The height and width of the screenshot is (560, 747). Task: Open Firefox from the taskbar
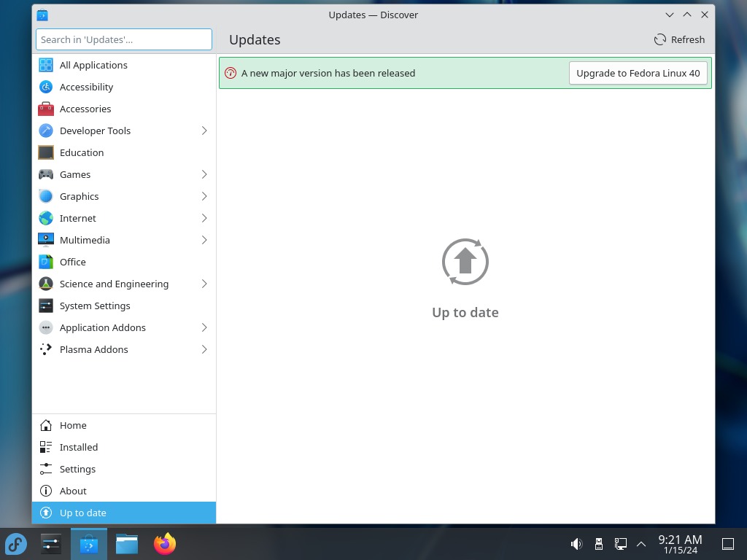(x=165, y=544)
